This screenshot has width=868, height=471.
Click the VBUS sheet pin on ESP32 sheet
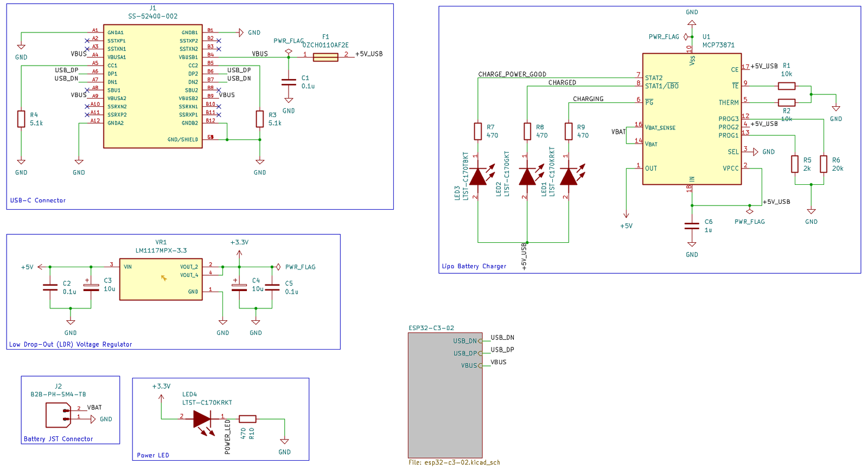tap(471, 366)
